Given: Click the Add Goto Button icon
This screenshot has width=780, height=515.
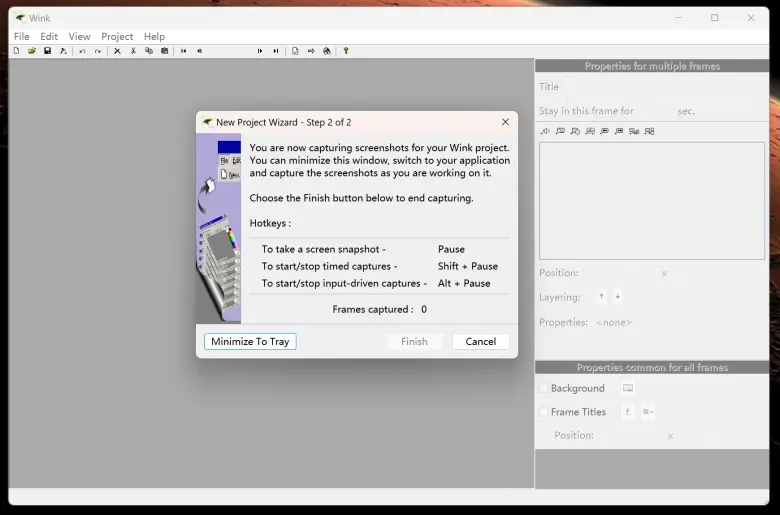Looking at the screenshot, I should 634,131.
